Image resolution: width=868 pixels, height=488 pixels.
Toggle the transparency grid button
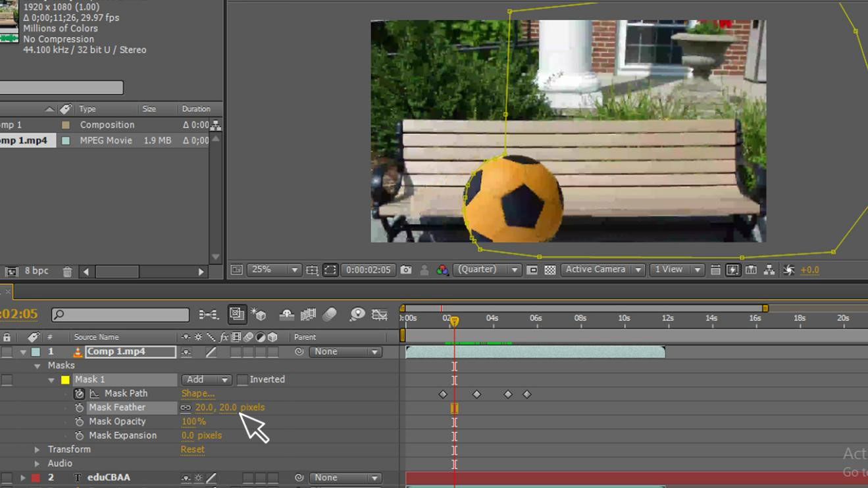550,270
